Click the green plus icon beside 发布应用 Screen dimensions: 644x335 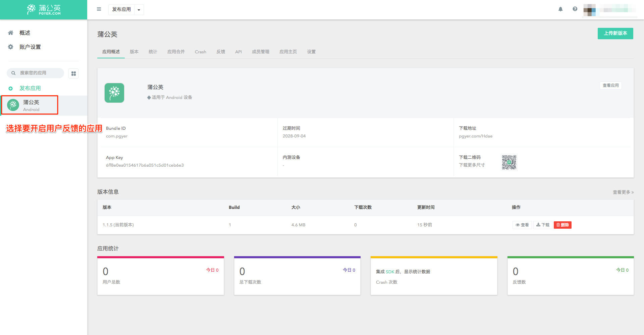(11, 89)
